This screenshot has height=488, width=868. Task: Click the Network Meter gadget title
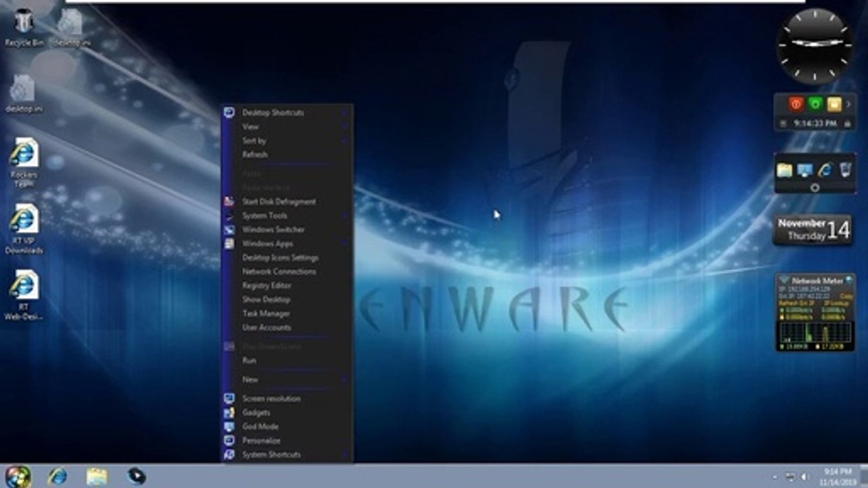click(x=817, y=281)
